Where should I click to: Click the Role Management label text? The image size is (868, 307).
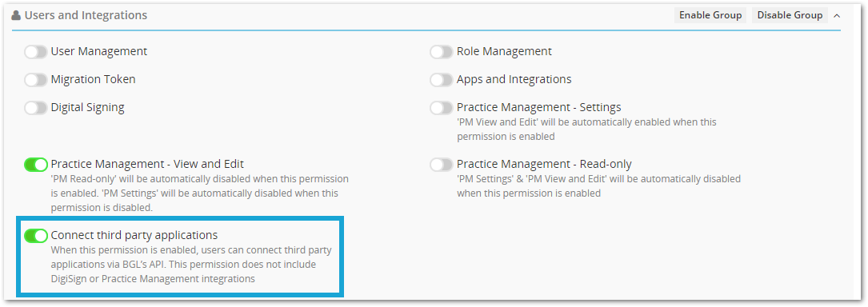(504, 51)
